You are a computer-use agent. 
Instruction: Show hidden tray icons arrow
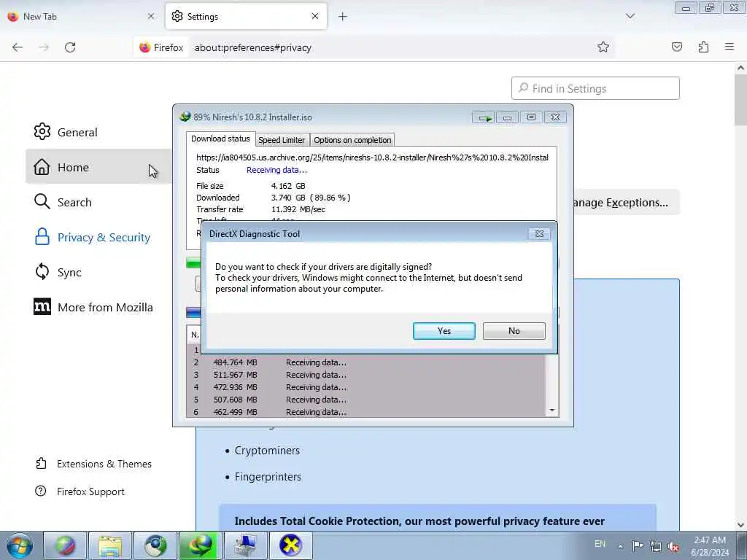pos(620,546)
